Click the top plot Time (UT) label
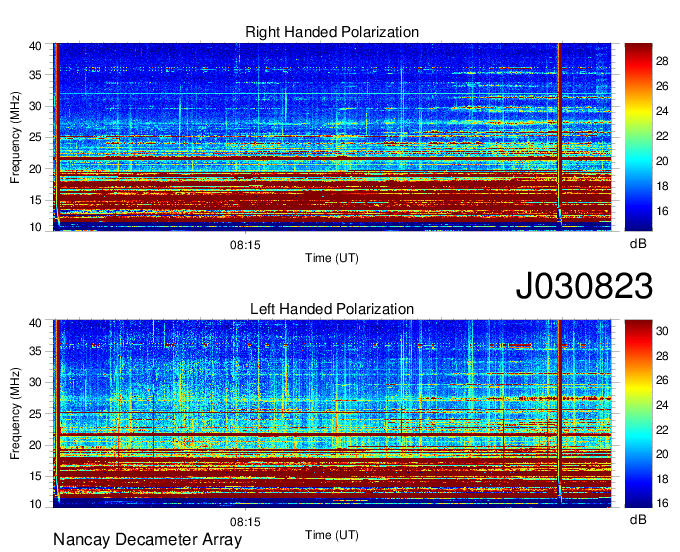 click(332, 258)
